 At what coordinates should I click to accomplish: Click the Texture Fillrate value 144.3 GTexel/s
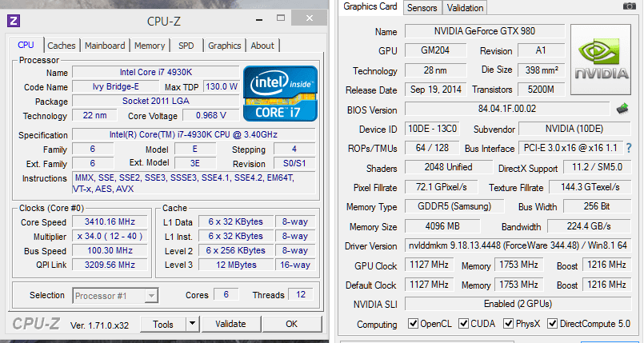(x=590, y=187)
